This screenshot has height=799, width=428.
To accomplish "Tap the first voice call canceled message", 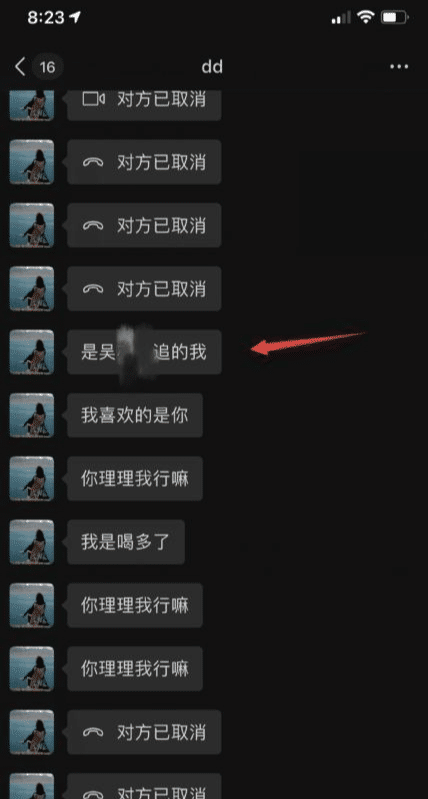I will click(144, 162).
